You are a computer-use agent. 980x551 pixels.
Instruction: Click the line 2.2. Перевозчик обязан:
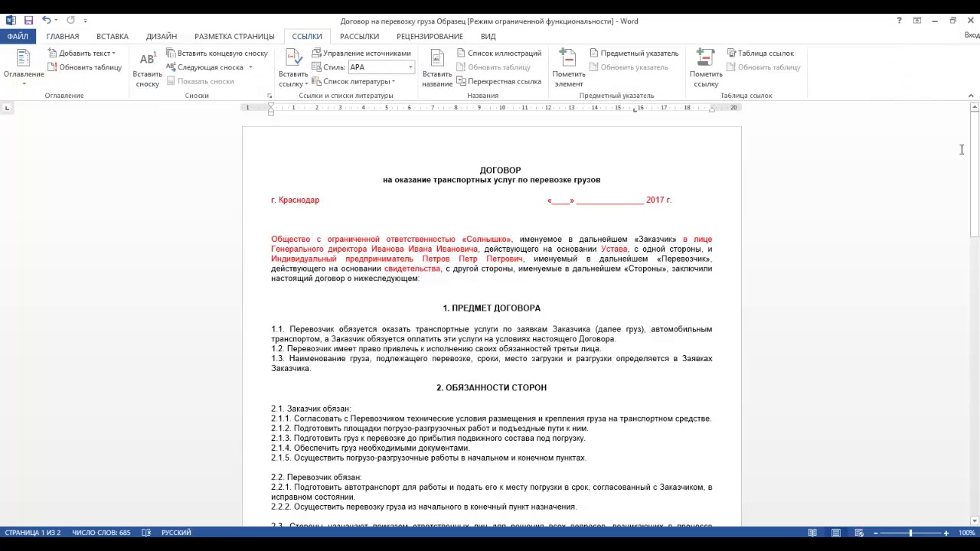click(316, 478)
